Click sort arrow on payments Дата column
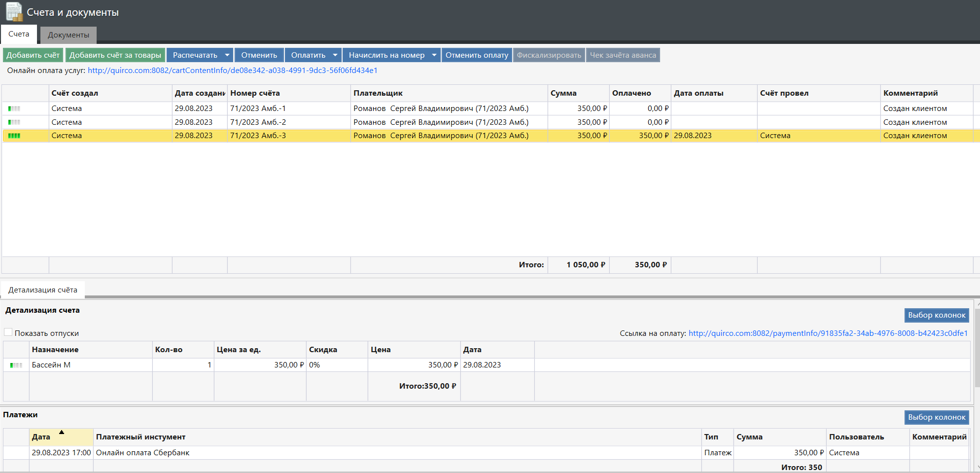Image resolution: width=980 pixels, height=473 pixels. point(62,433)
